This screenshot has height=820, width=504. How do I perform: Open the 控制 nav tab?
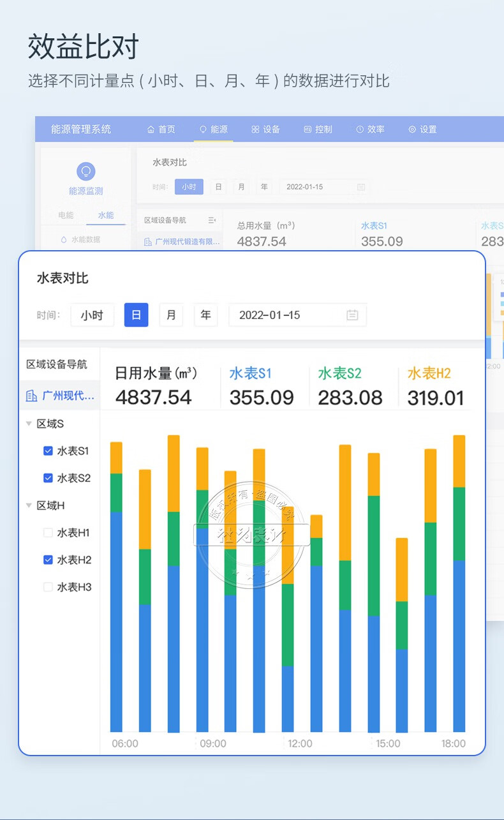318,129
